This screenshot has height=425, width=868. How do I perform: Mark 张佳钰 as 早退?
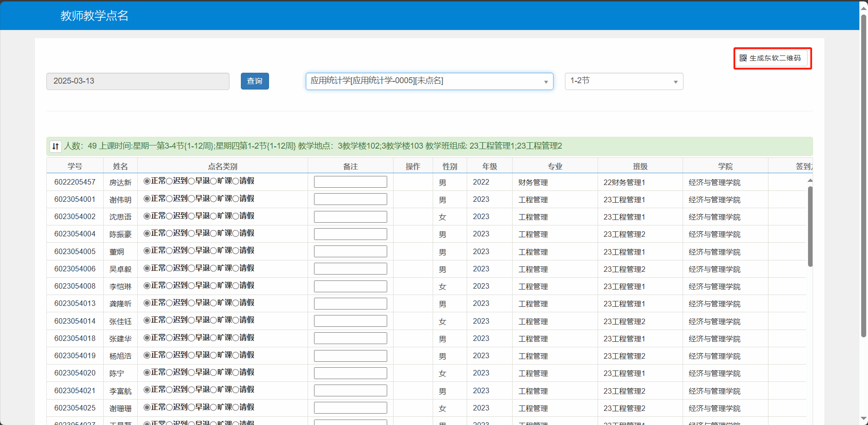pos(191,320)
